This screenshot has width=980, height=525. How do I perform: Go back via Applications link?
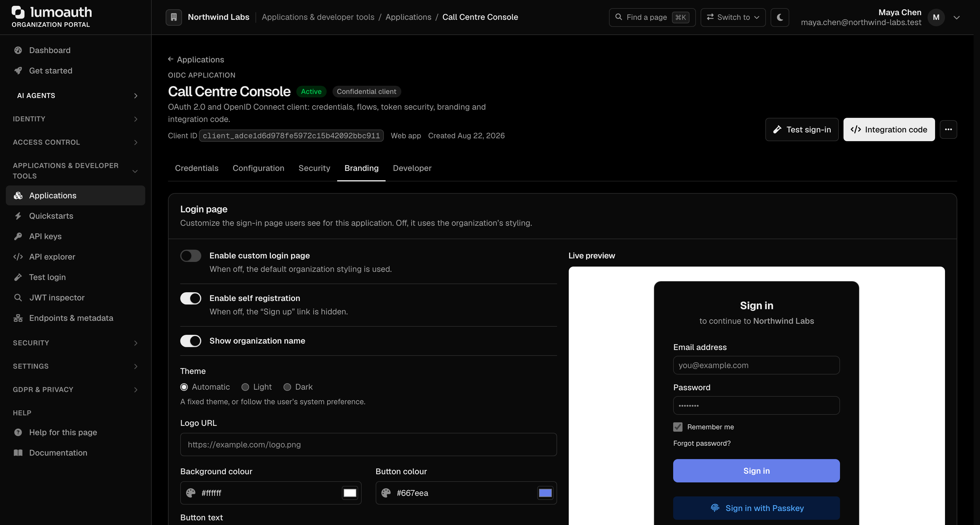(x=196, y=60)
